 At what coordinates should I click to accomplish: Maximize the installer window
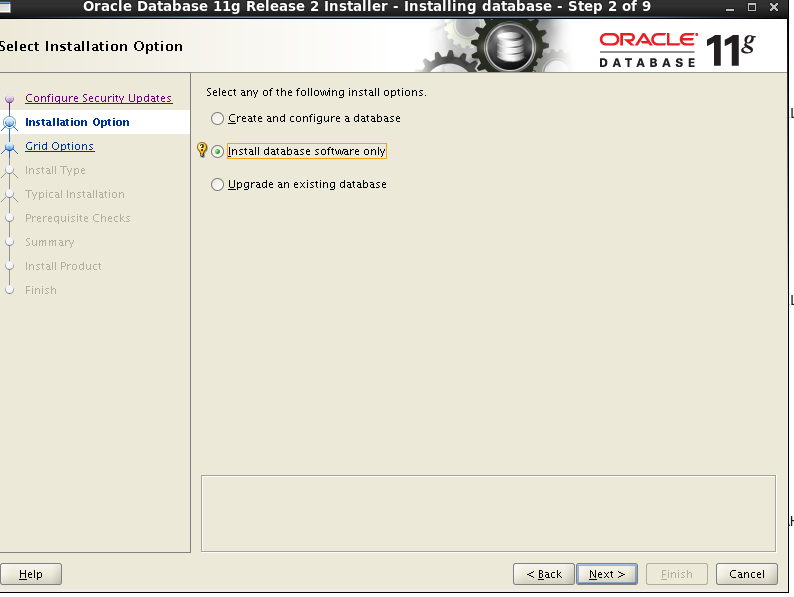pyautogui.click(x=752, y=7)
